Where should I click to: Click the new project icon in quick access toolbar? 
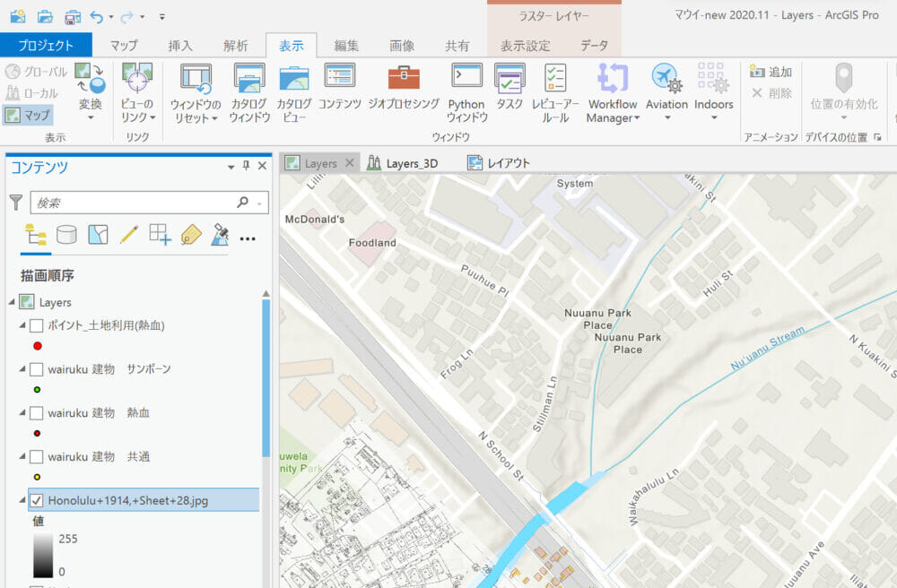pos(18,16)
